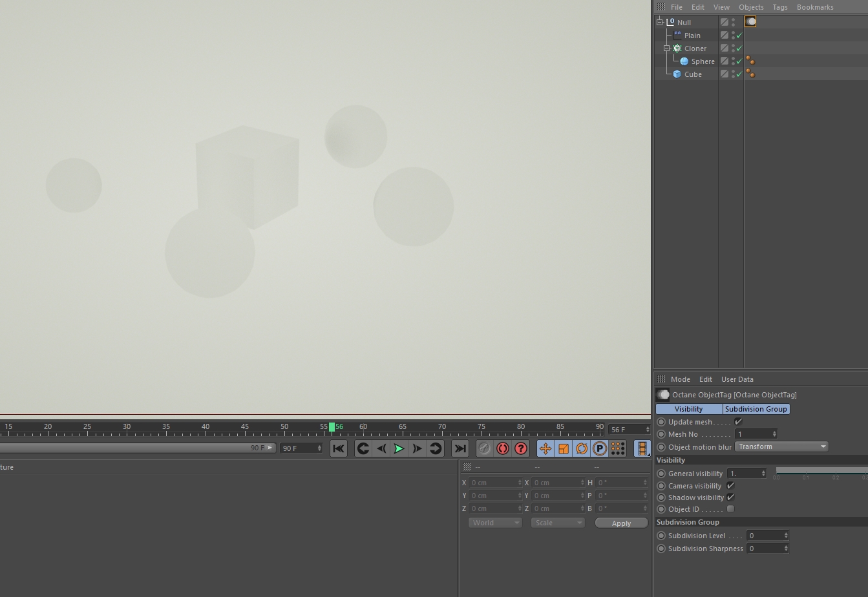Toggle the Autokeying button
Image resolution: width=868 pixels, height=597 pixels.
coord(502,448)
